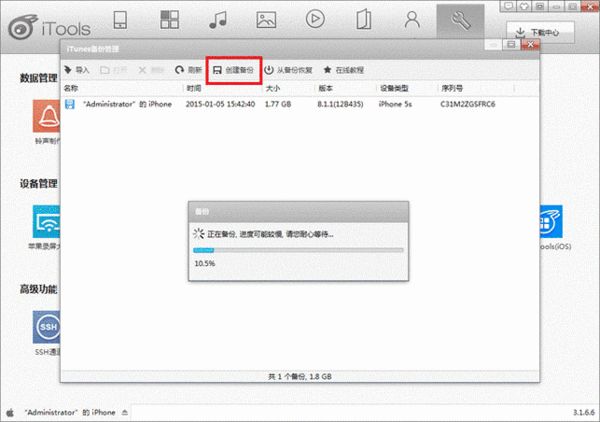This screenshot has height=422, width=600.
Task: Sort by 设备类型 column header
Action: pyautogui.click(x=394, y=88)
